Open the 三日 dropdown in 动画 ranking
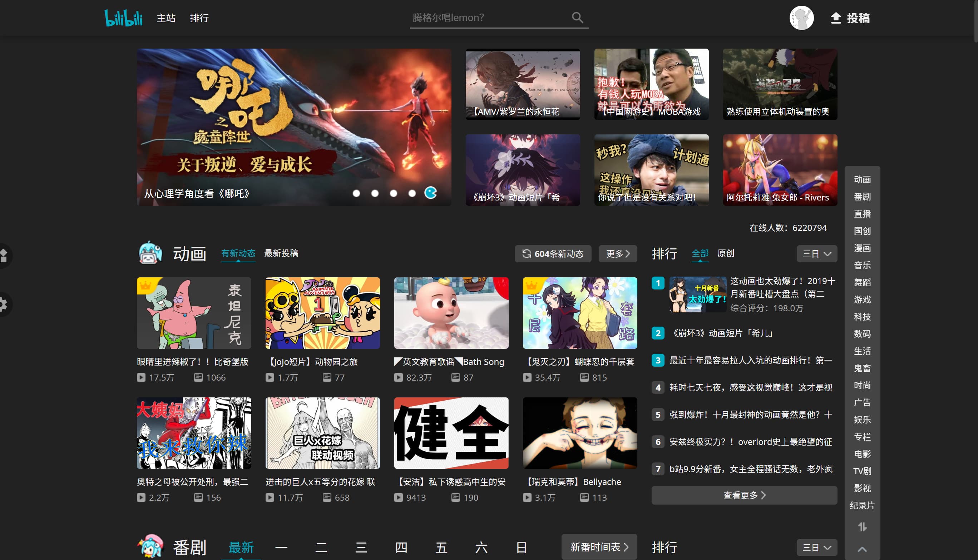 click(x=816, y=254)
